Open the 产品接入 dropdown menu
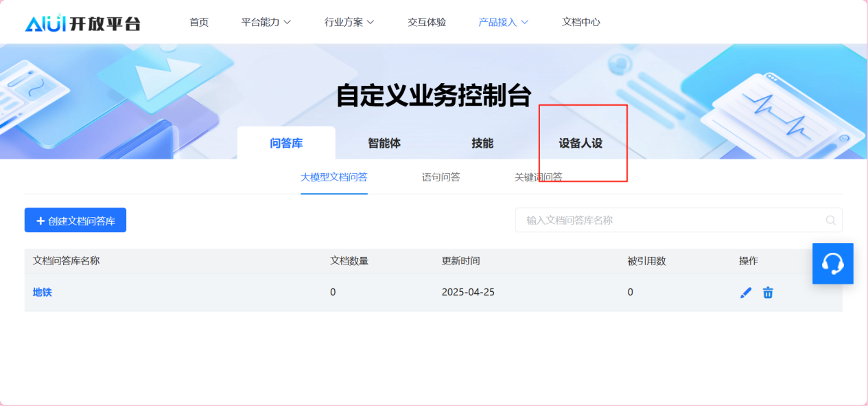This screenshot has height=406, width=868. [x=503, y=22]
